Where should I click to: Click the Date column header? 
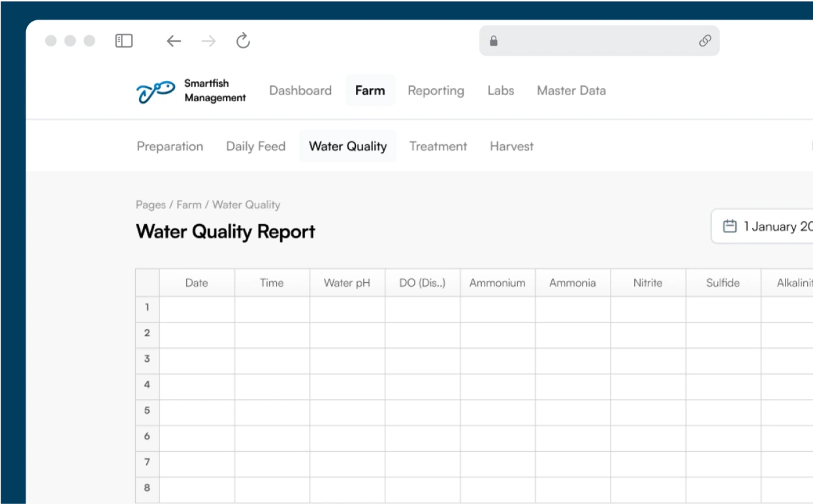pyautogui.click(x=197, y=283)
